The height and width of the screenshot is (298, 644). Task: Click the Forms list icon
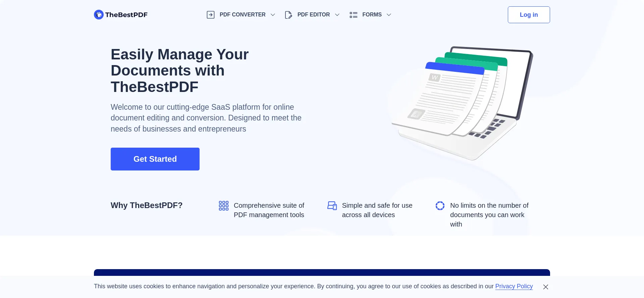354,15
